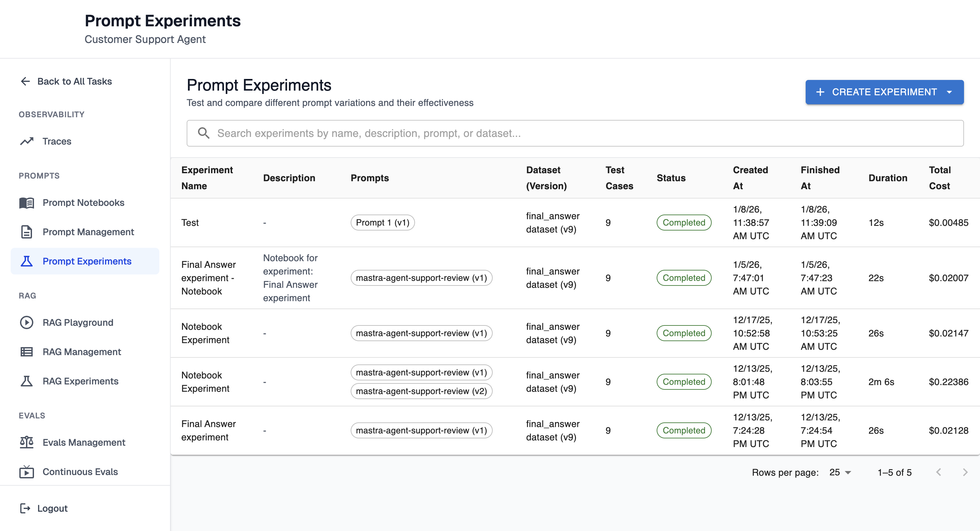Select Prompt Experiments in sidebar

point(87,261)
